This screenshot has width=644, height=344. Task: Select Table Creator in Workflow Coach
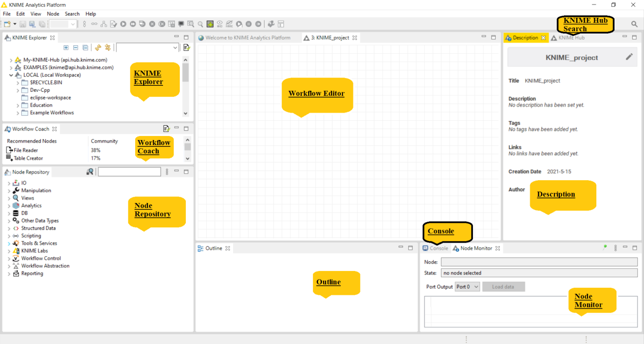[x=28, y=158]
